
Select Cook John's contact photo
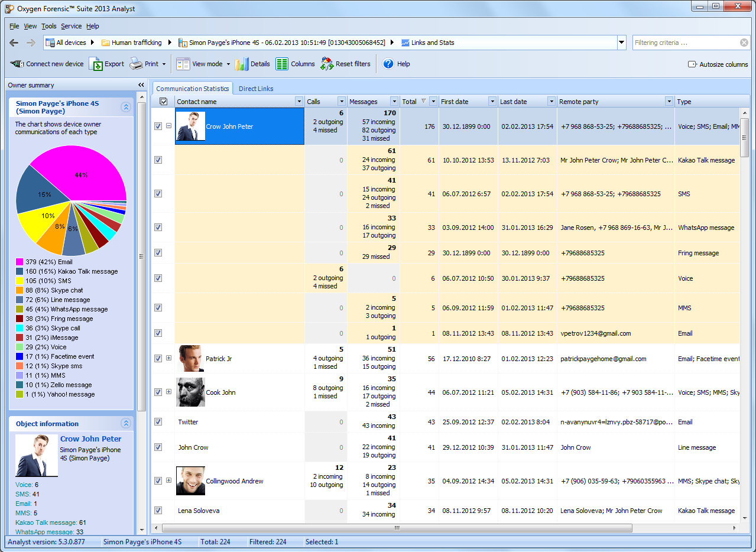[x=190, y=392]
